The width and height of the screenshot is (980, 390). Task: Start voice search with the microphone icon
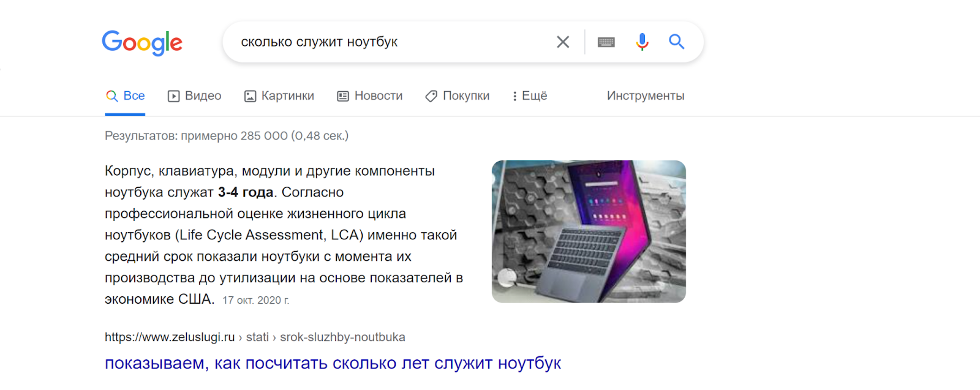641,42
